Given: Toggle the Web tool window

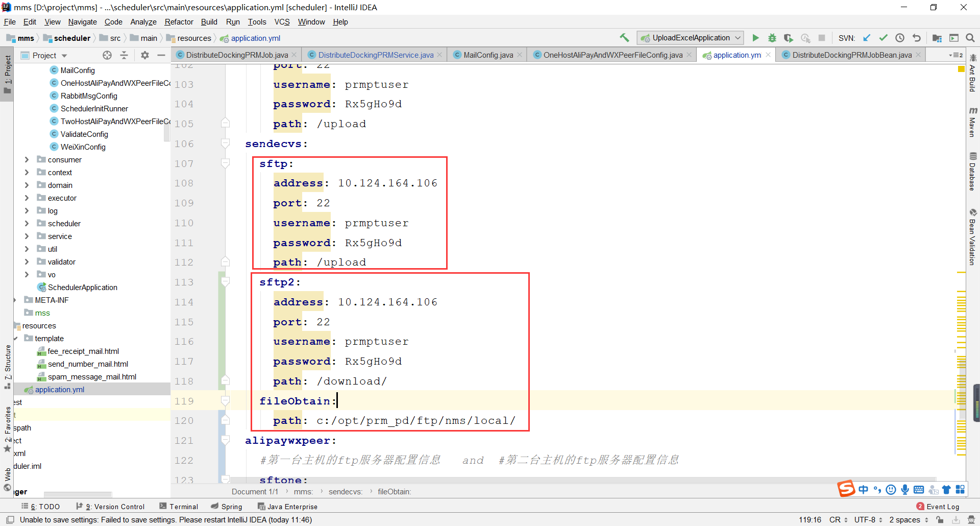Looking at the screenshot, I should tap(8, 479).
